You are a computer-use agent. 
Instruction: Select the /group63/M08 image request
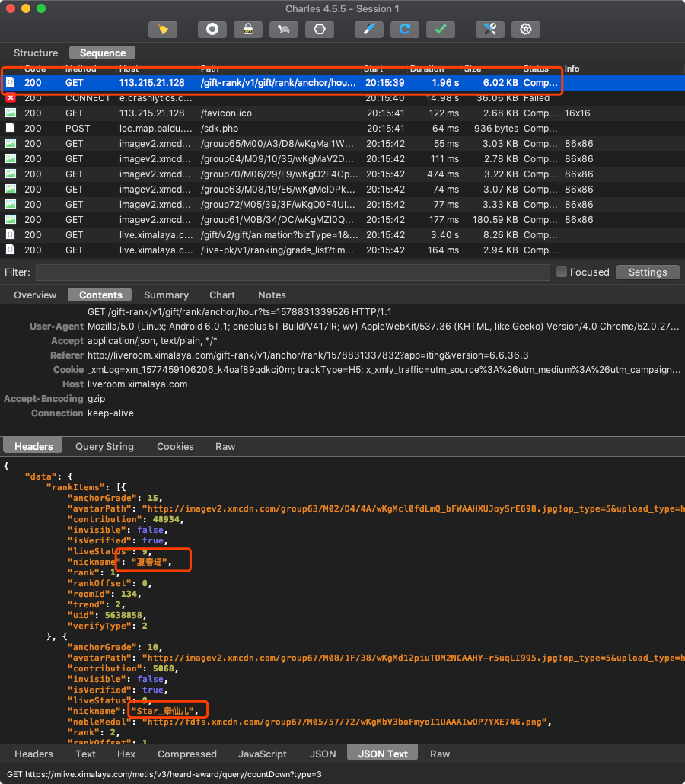coord(342,189)
